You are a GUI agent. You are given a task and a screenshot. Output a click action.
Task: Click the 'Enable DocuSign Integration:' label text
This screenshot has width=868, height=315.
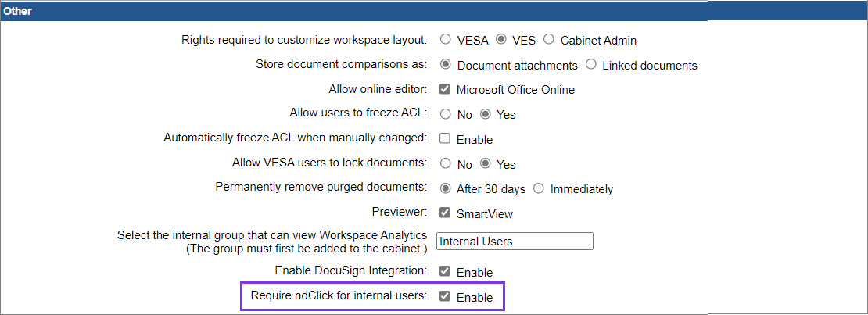[x=350, y=270]
